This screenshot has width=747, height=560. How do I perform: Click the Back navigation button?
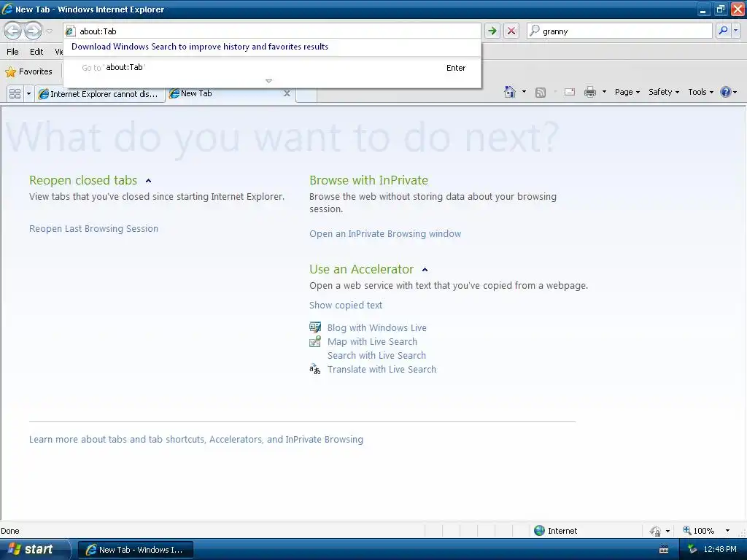pyautogui.click(x=13, y=31)
